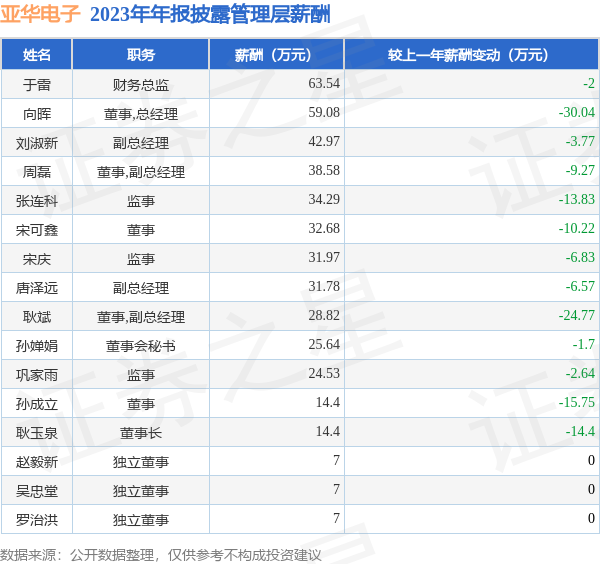The image size is (600, 564).
Task: Select the name 耿斌
Action: point(37,317)
